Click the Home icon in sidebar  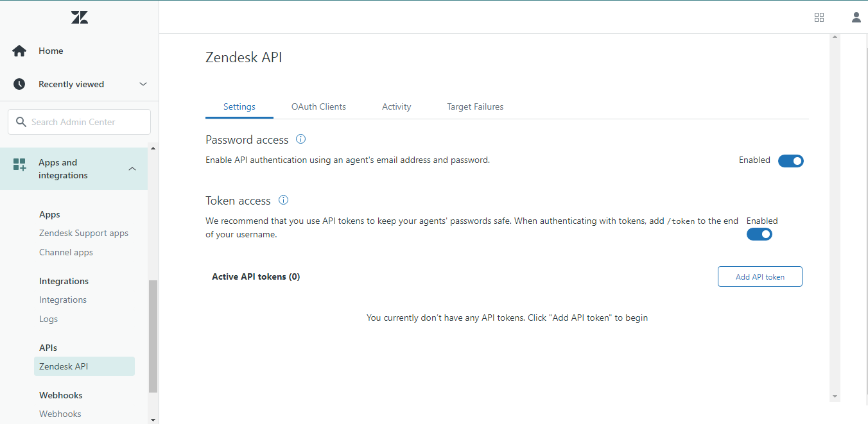tap(19, 50)
